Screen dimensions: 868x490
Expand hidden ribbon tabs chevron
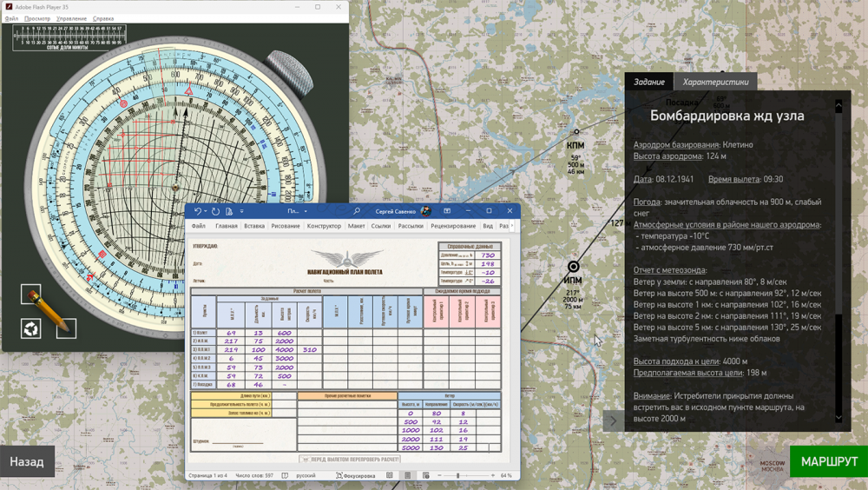[x=512, y=226]
